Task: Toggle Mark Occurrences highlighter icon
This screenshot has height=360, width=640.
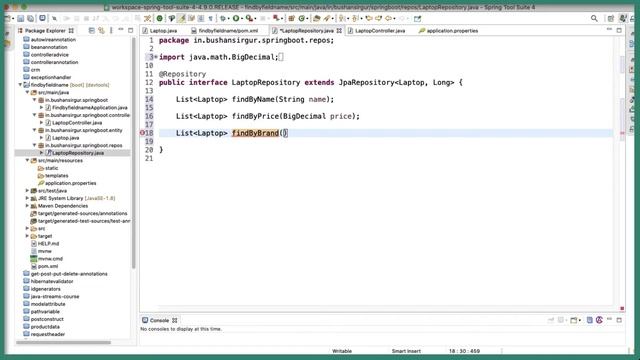Action: [x=182, y=18]
